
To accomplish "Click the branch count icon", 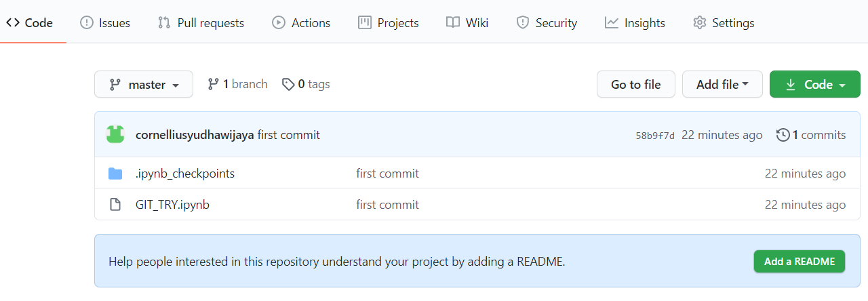I will [213, 85].
